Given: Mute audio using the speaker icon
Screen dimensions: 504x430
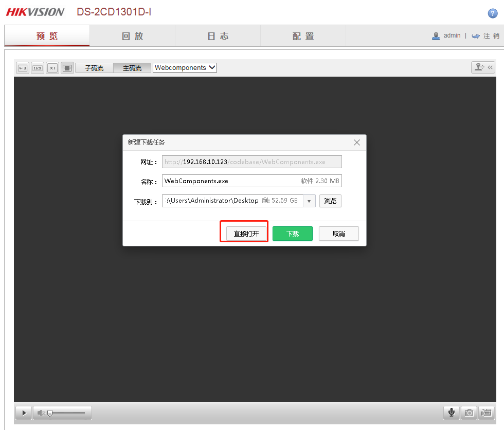Looking at the screenshot, I should pyautogui.click(x=42, y=413).
